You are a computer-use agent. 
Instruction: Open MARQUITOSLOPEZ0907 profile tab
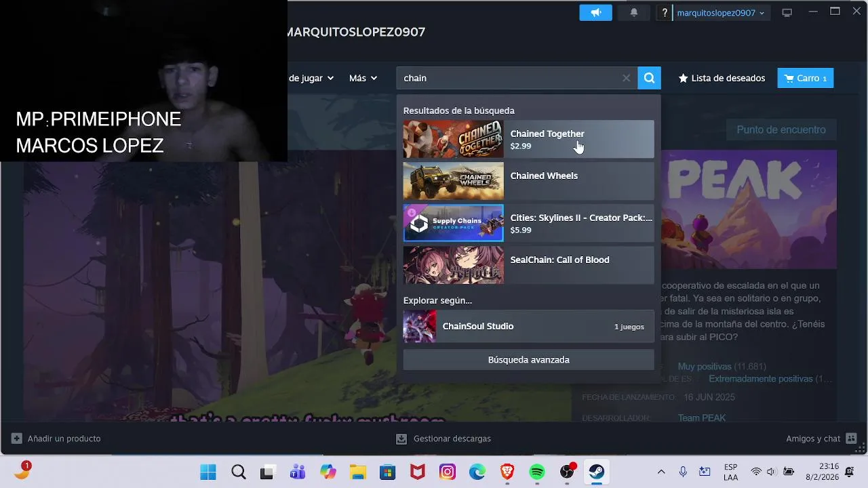click(356, 32)
